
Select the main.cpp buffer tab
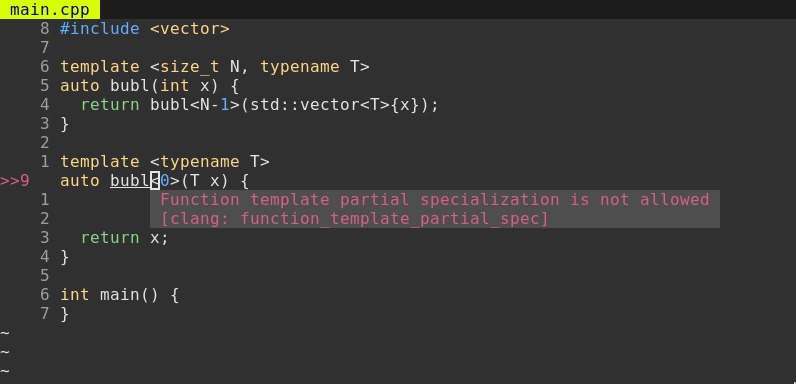coord(50,10)
